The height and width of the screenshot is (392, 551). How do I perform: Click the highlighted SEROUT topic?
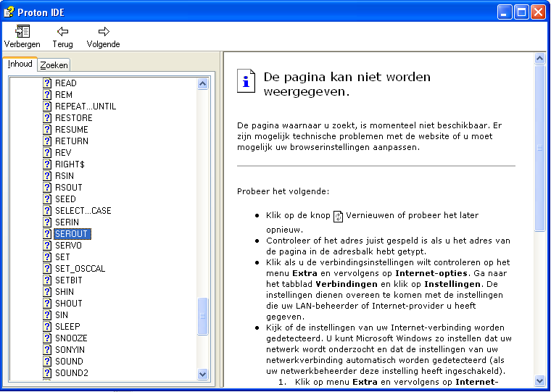72,234
